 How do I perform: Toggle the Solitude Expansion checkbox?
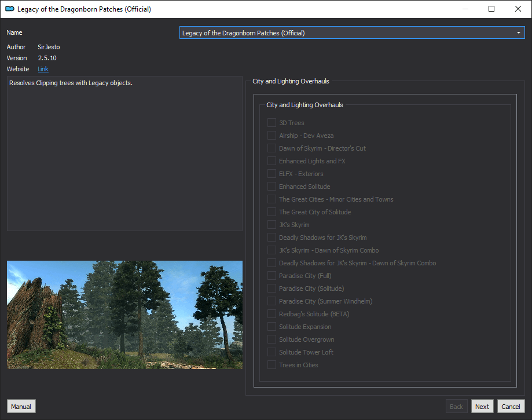271,326
